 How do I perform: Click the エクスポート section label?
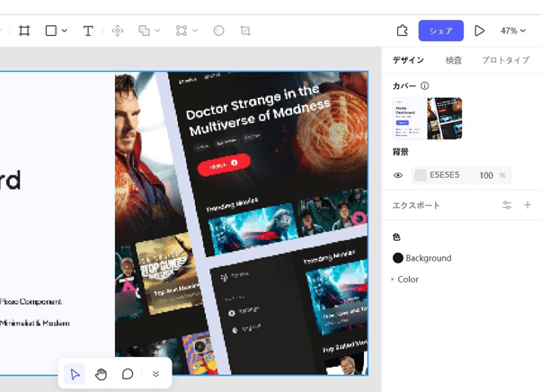pyautogui.click(x=416, y=205)
